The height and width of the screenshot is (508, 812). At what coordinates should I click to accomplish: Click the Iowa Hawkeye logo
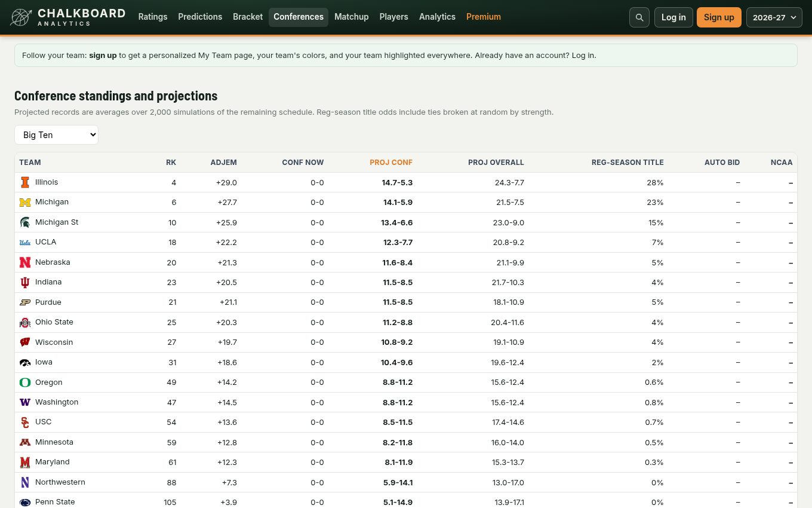25,363
